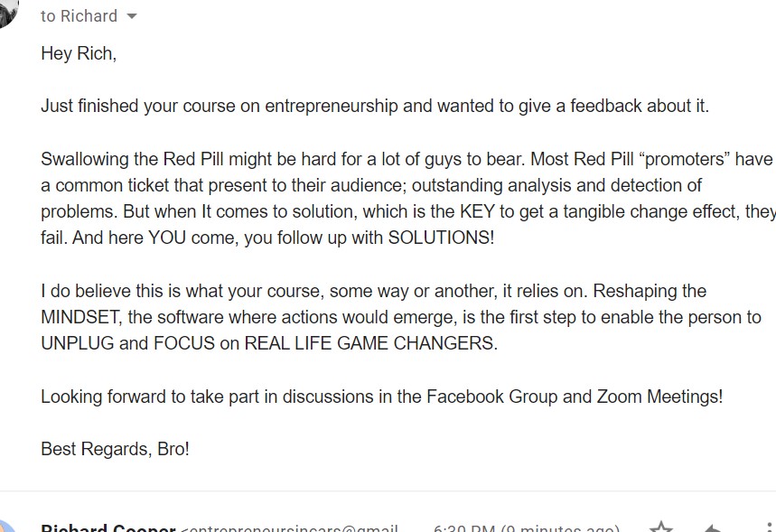Click 'REAL LIFE GAME CHANGERS' text
776x532 pixels.
point(370,343)
